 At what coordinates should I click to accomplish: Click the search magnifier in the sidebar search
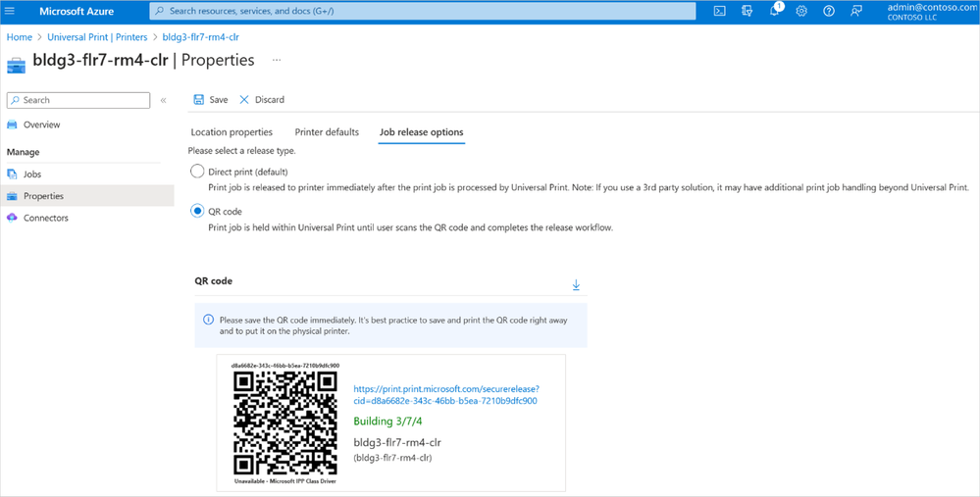[x=16, y=100]
